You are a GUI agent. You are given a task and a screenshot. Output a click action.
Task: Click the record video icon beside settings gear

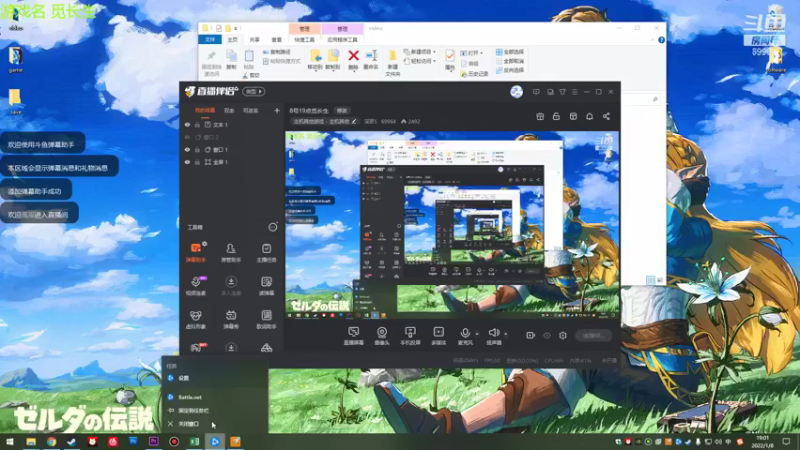click(x=531, y=335)
